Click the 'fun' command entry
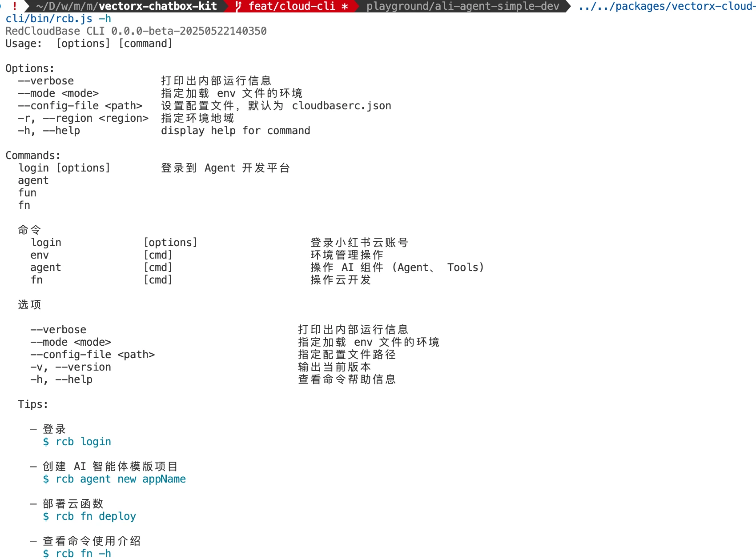 pyautogui.click(x=27, y=193)
